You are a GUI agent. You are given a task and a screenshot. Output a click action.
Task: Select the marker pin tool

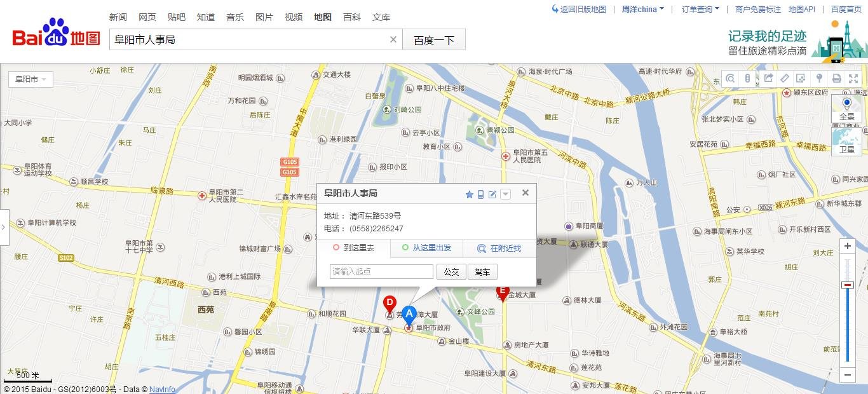click(819, 79)
